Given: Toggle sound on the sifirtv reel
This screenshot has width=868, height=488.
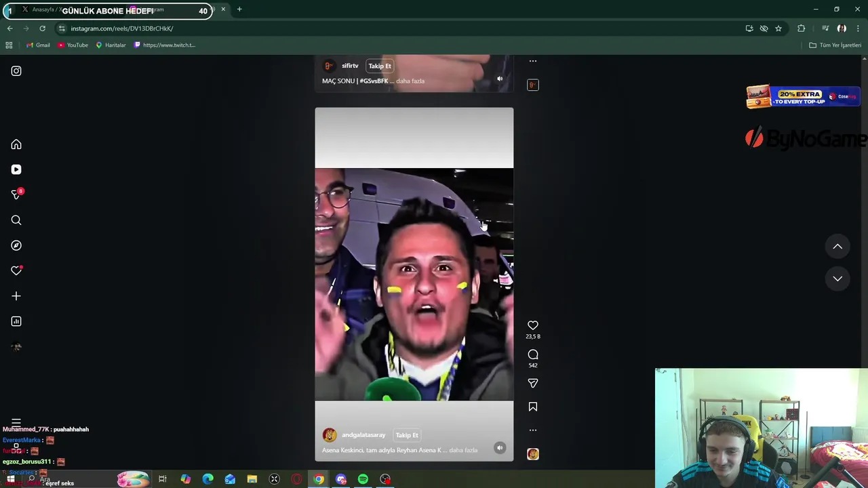Looking at the screenshot, I should pos(500,79).
